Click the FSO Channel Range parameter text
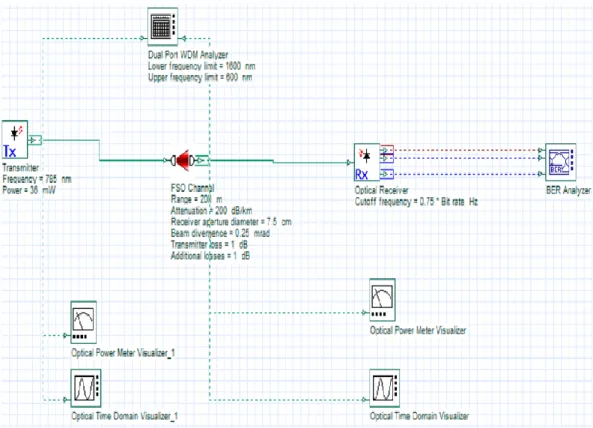 click(196, 199)
